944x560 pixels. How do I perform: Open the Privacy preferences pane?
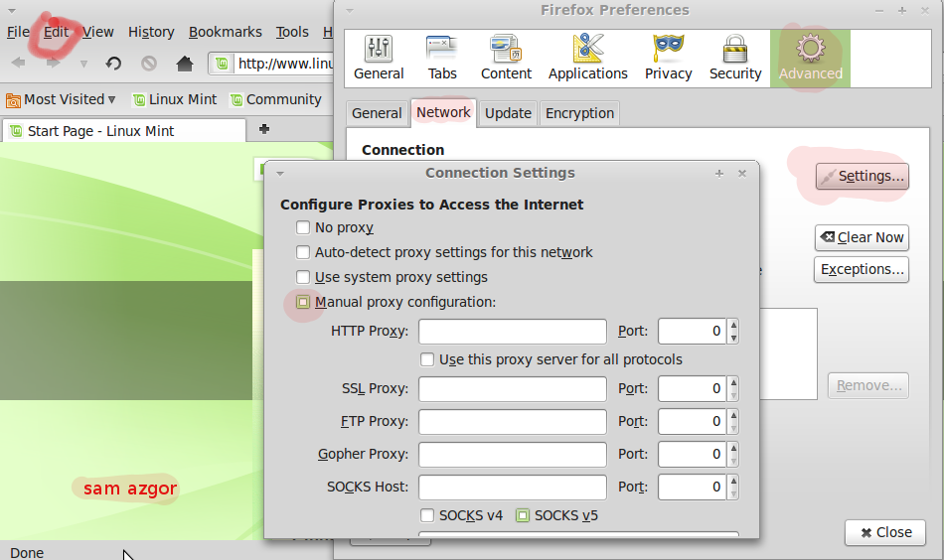tap(669, 59)
